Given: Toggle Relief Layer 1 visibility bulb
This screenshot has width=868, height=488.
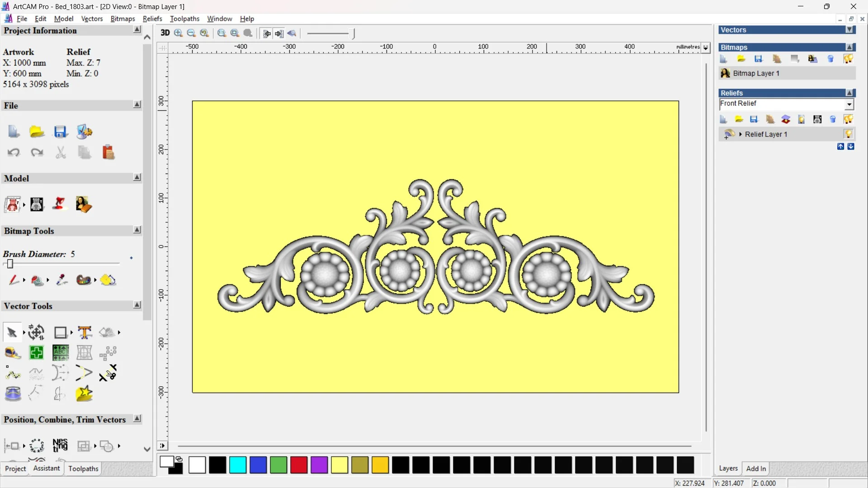Looking at the screenshot, I should pyautogui.click(x=848, y=134).
